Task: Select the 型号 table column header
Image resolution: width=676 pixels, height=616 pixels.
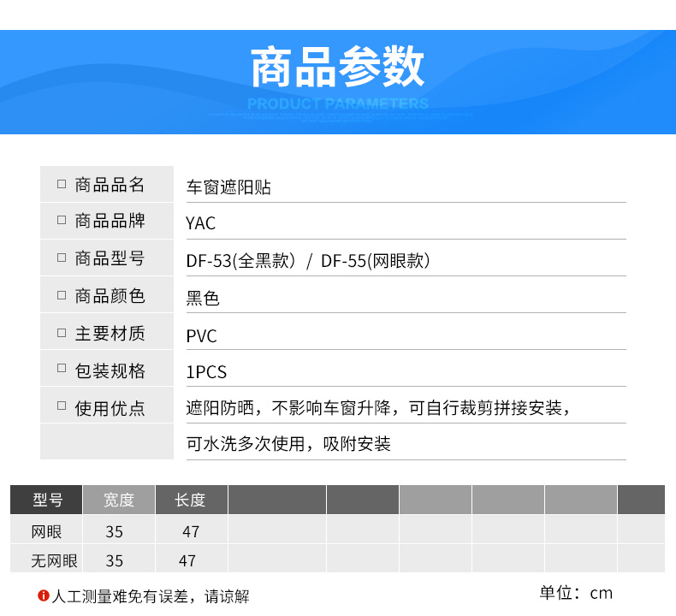Action: (47, 500)
